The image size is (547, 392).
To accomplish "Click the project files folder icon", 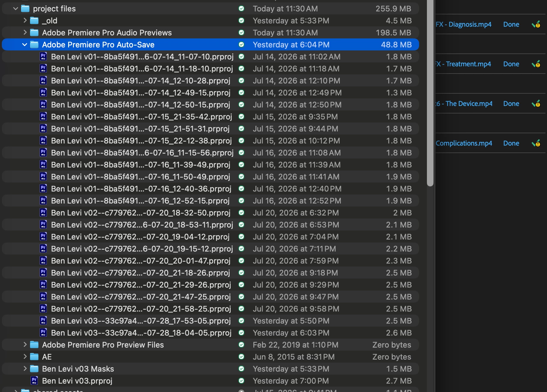I will point(25,9).
